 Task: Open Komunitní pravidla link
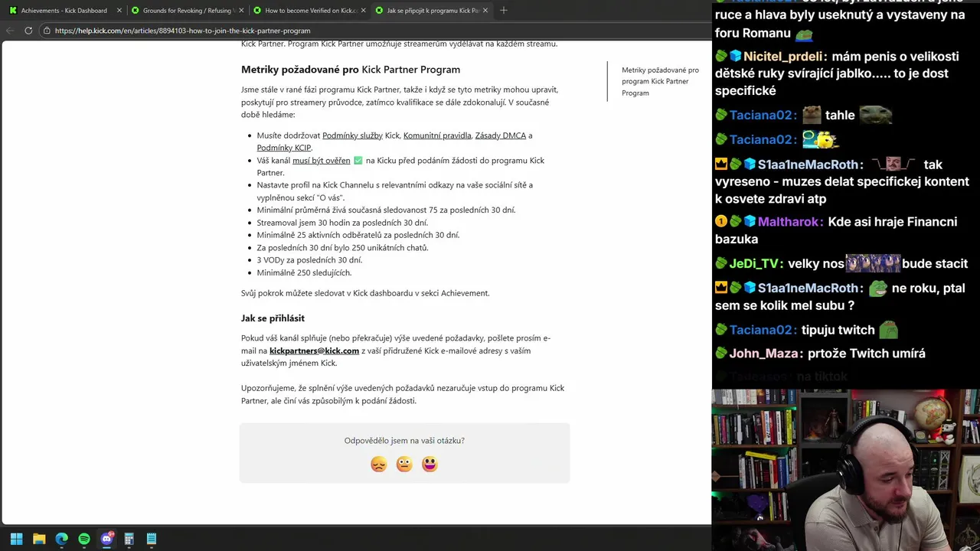[437, 135]
